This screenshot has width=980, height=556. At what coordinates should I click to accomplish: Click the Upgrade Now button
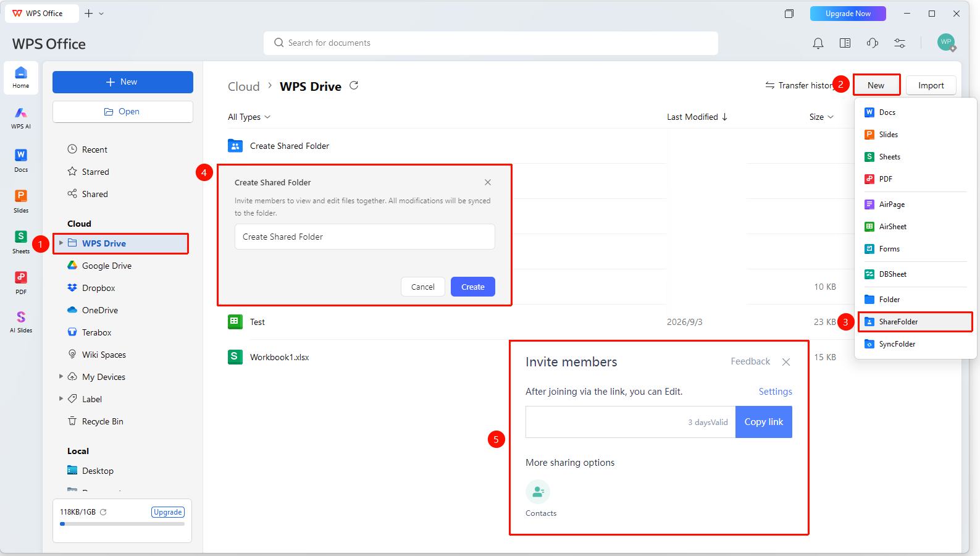[x=848, y=14]
